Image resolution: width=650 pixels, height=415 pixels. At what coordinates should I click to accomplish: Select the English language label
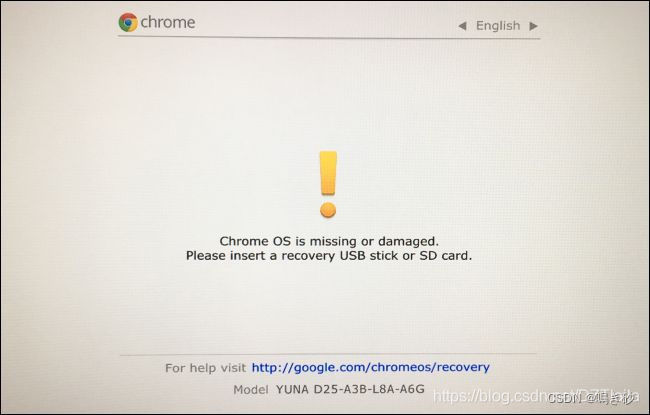point(498,26)
